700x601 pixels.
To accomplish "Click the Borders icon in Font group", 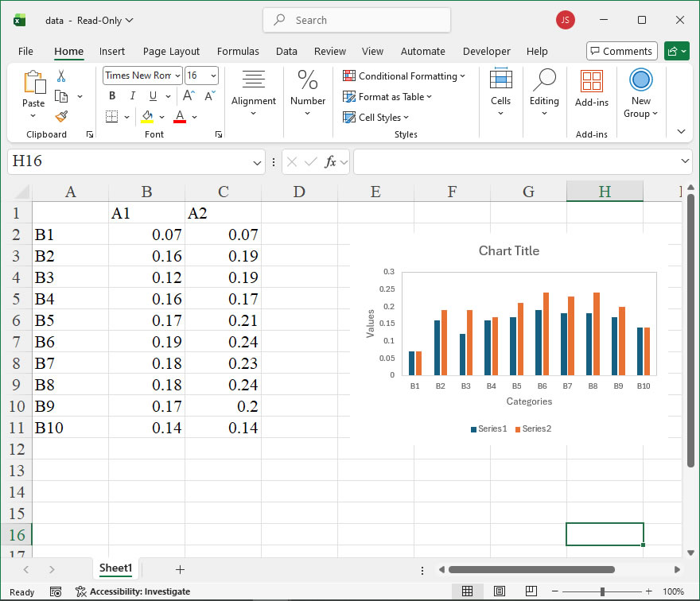I will click(111, 116).
